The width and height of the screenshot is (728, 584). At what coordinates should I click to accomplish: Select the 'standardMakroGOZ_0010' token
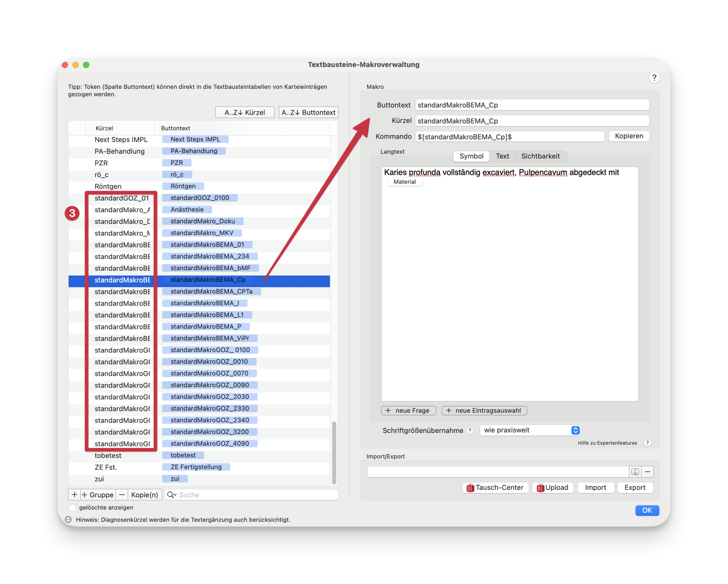coord(209,362)
